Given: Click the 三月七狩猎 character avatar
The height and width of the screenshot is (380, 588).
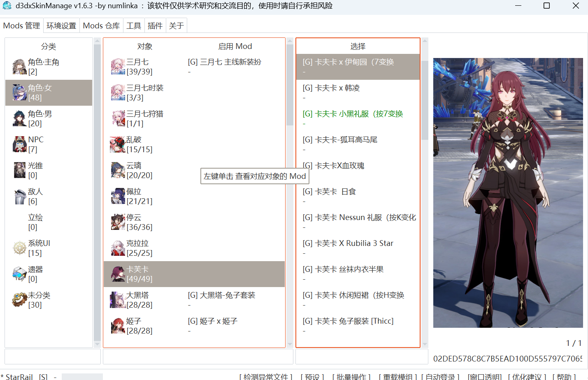Looking at the screenshot, I should pyautogui.click(x=118, y=119).
